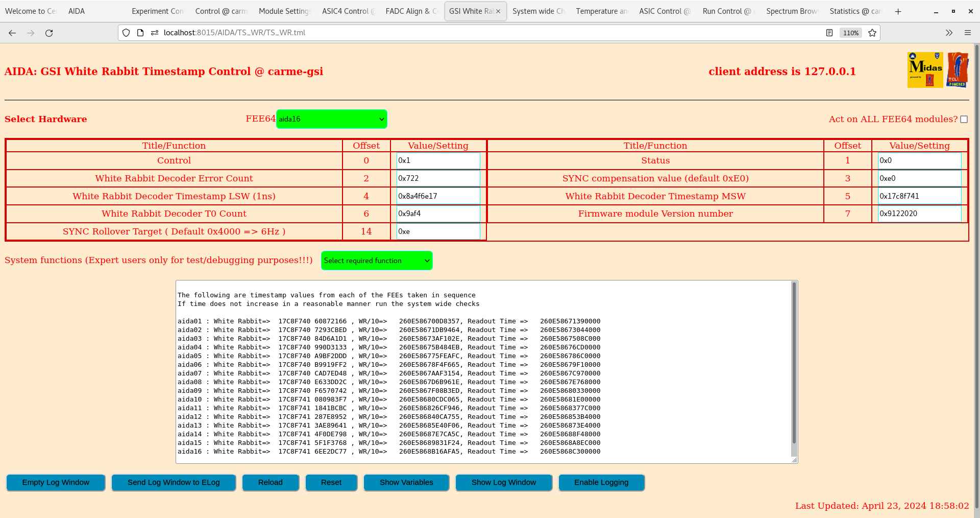Enable Logging using its button
Screen dimensions: 980x518
coord(601,482)
